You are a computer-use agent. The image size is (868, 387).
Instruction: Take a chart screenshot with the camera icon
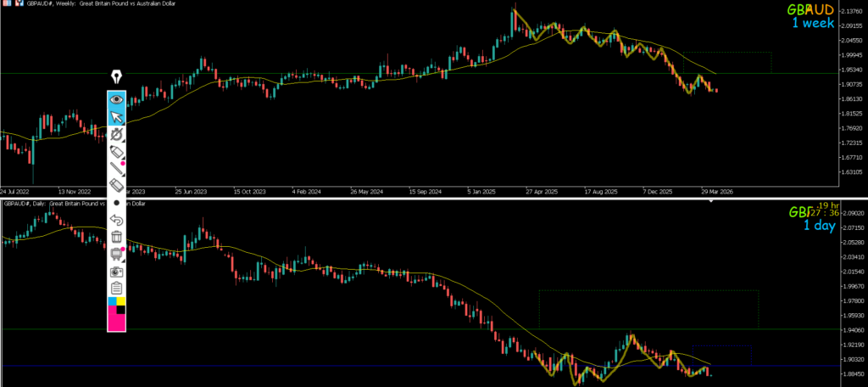pos(116,272)
